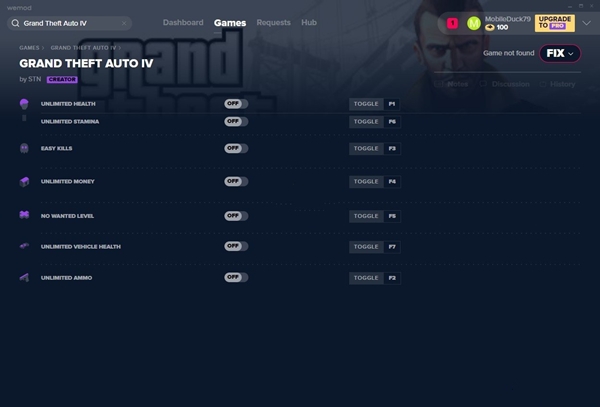Change the F5 hotkey for No Wanted Level
600x407 pixels.
coord(392,216)
